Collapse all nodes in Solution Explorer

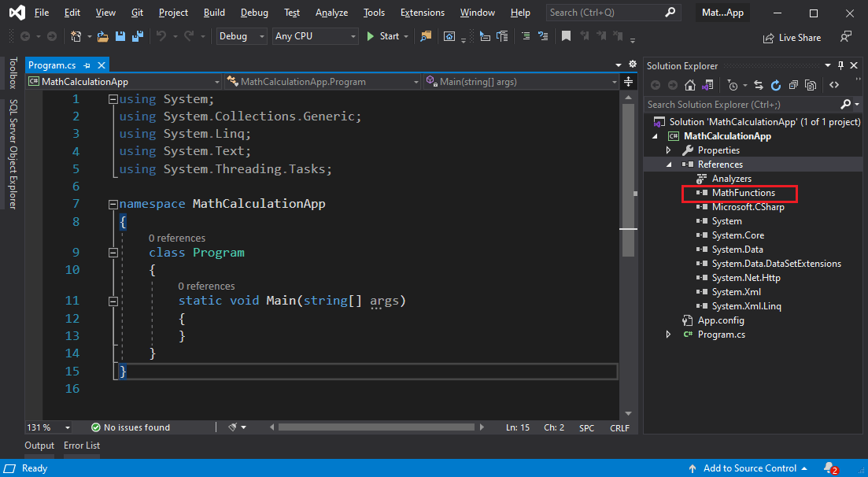click(794, 85)
